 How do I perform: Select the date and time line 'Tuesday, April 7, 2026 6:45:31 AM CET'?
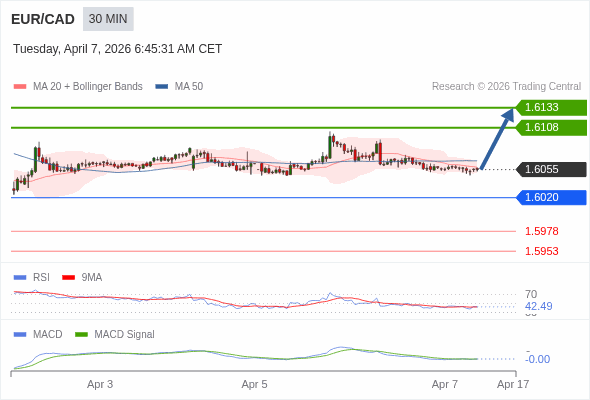(x=117, y=49)
